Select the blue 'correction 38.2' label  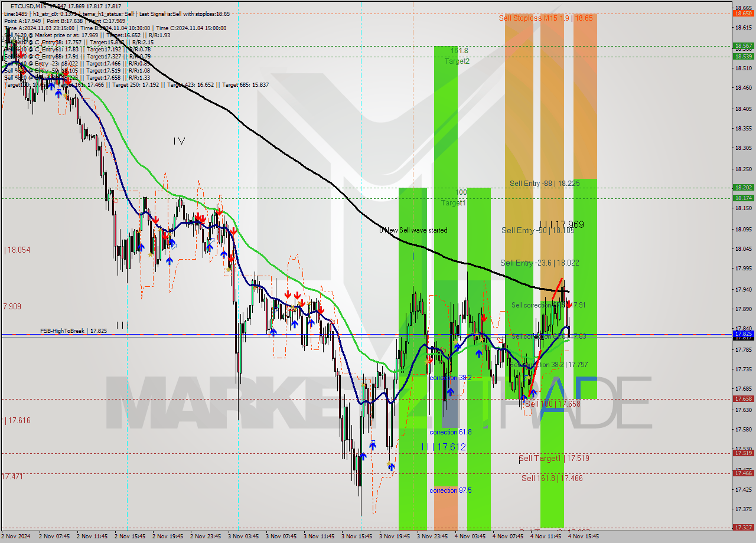[451, 378]
